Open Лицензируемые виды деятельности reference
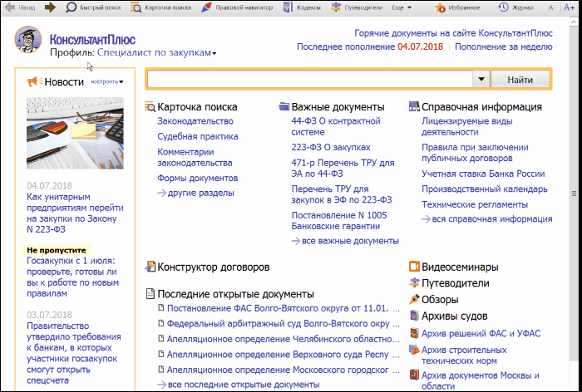 467,126
